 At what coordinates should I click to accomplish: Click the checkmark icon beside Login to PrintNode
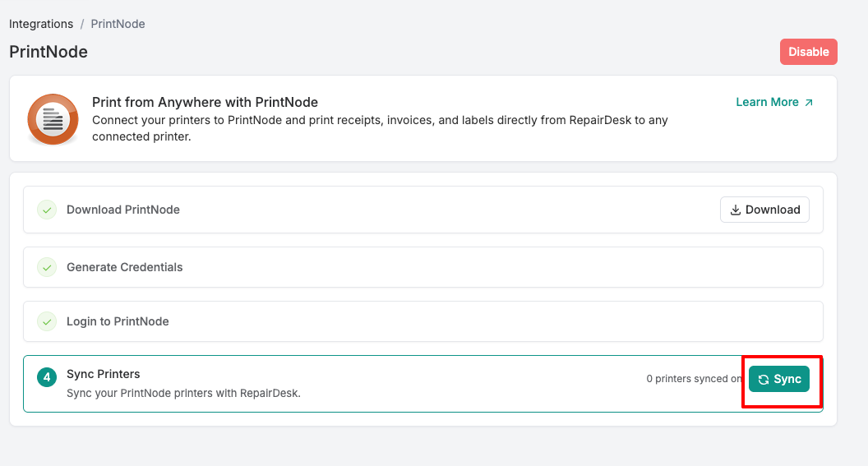pos(47,321)
